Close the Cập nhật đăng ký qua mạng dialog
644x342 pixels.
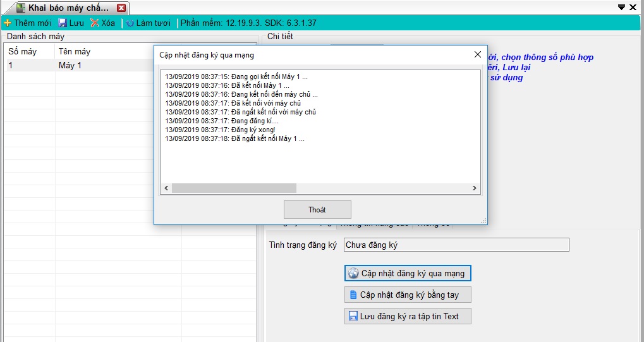(478, 55)
